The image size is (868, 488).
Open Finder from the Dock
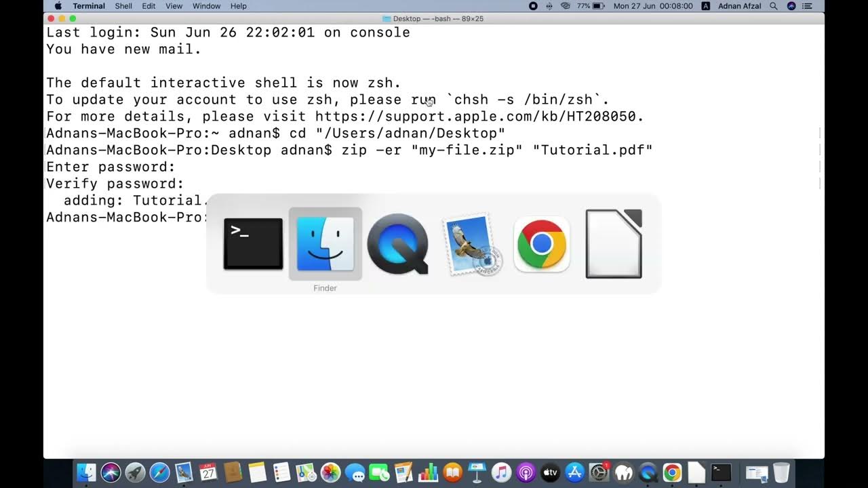coord(86,472)
